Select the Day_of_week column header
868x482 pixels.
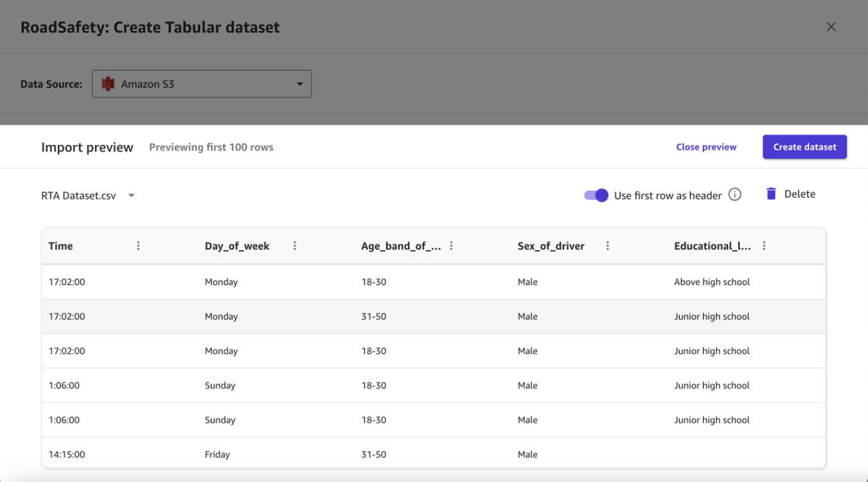click(237, 246)
